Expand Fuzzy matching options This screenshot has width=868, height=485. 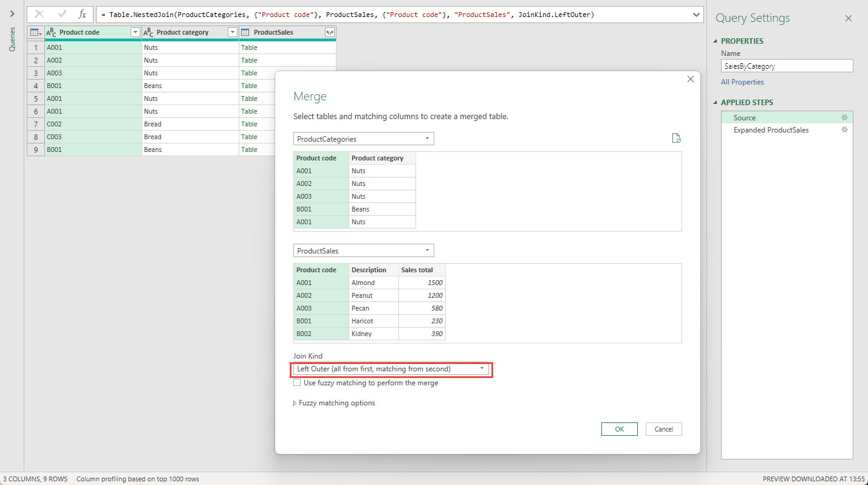pos(334,403)
